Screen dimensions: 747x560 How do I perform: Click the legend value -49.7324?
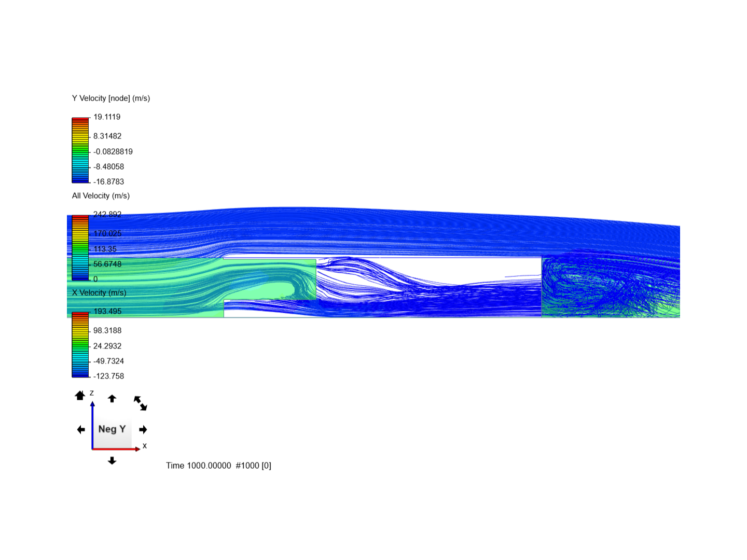point(108,361)
